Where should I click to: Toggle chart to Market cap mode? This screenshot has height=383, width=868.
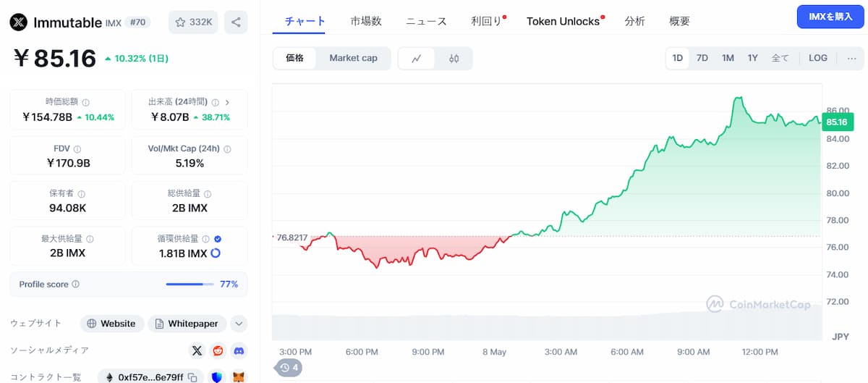pyautogui.click(x=353, y=59)
